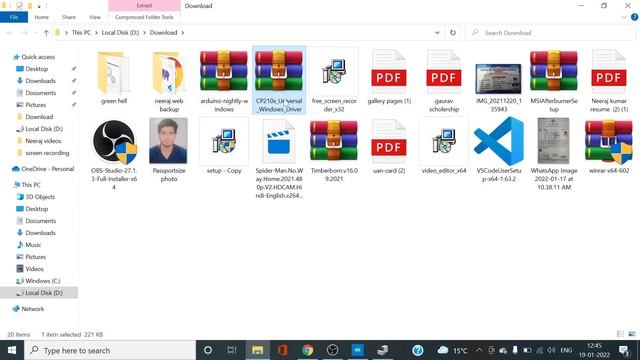Viewport: 640px width, 360px height.
Task: Open Videos under This PC
Action: 34,269
